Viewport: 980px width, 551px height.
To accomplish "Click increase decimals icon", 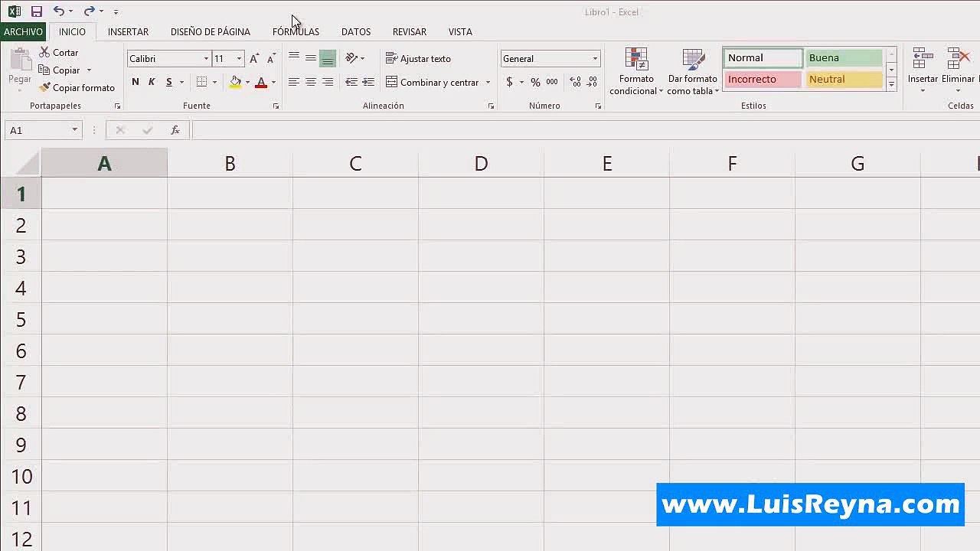I will (x=575, y=82).
